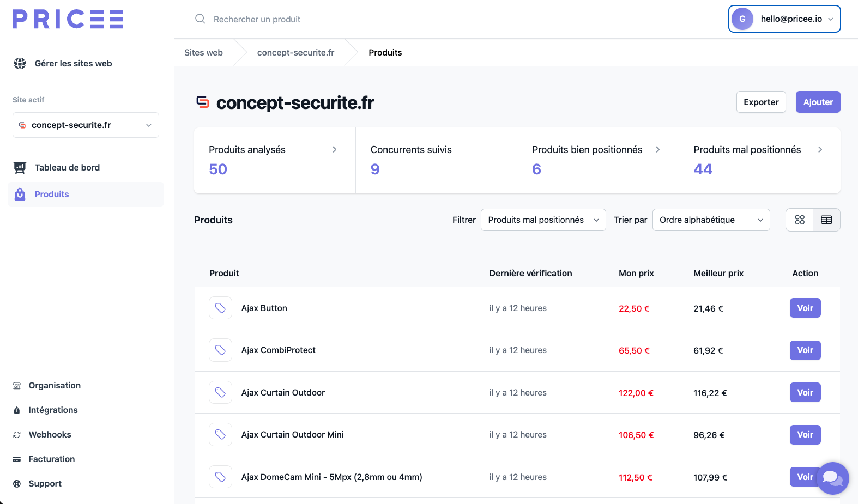This screenshot has width=858, height=504.
Task: Open the Intégrations menu item
Action: point(53,410)
